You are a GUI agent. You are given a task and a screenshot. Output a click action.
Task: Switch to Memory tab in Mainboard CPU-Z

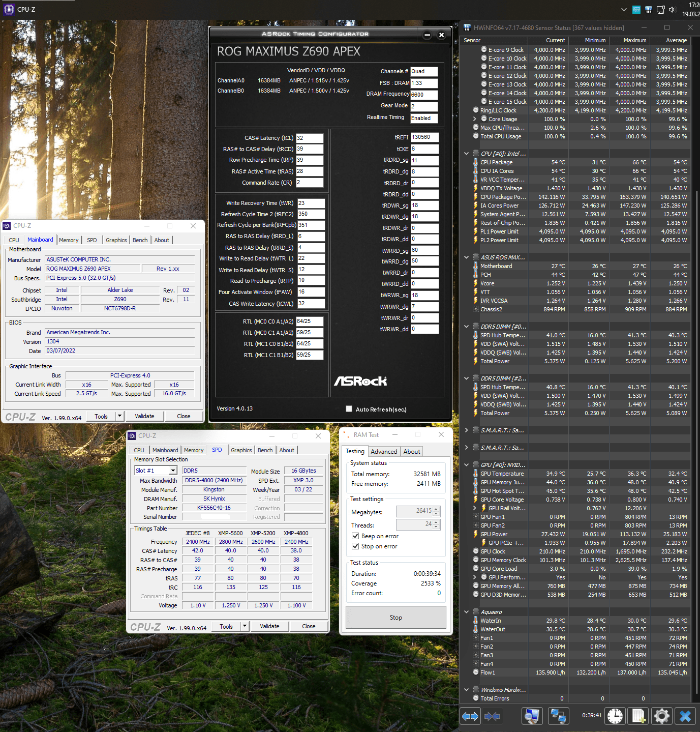69,240
